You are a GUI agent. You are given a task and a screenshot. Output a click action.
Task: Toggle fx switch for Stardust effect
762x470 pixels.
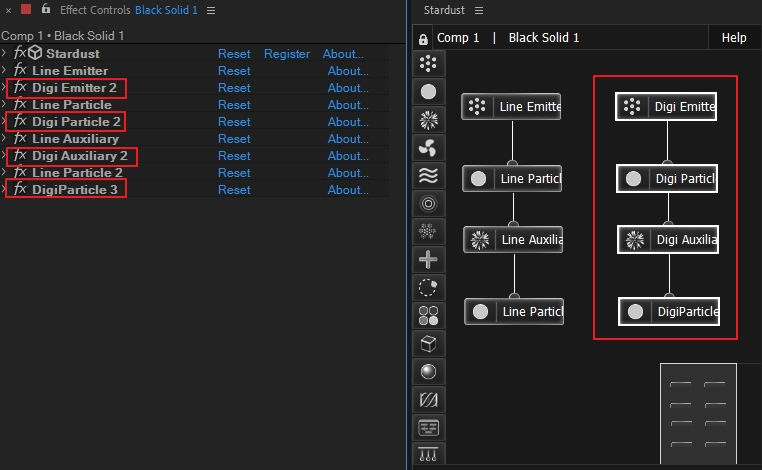coord(20,52)
